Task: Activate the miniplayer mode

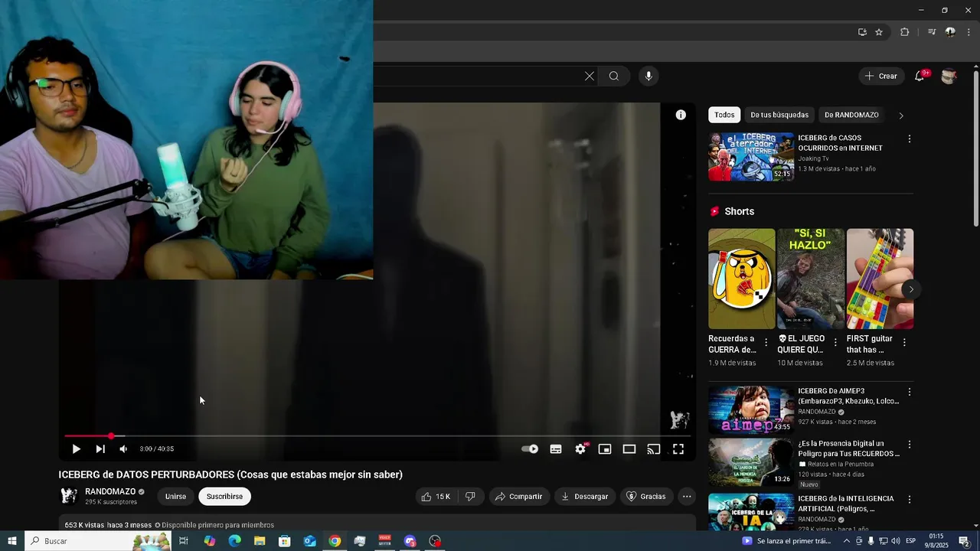Action: [605, 449]
